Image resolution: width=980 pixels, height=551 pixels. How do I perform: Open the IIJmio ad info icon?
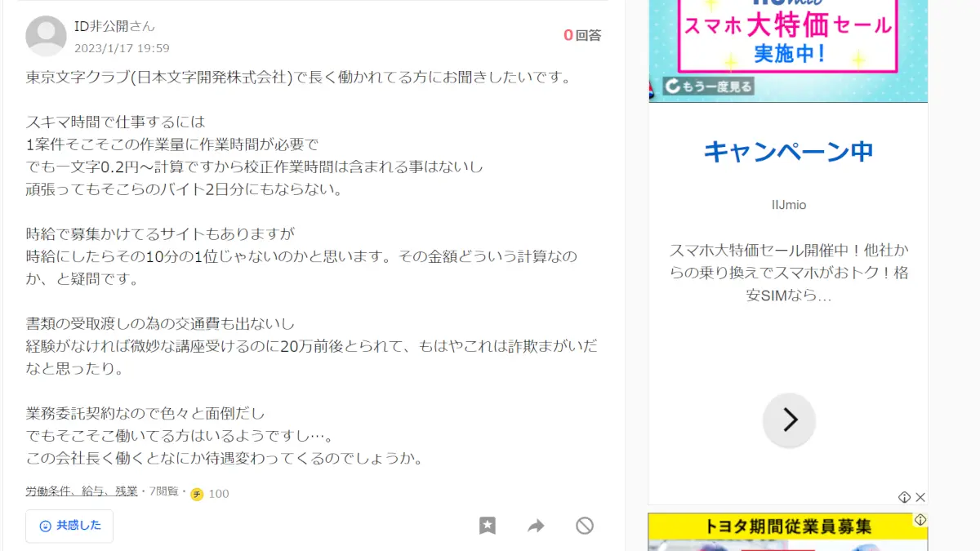click(904, 497)
